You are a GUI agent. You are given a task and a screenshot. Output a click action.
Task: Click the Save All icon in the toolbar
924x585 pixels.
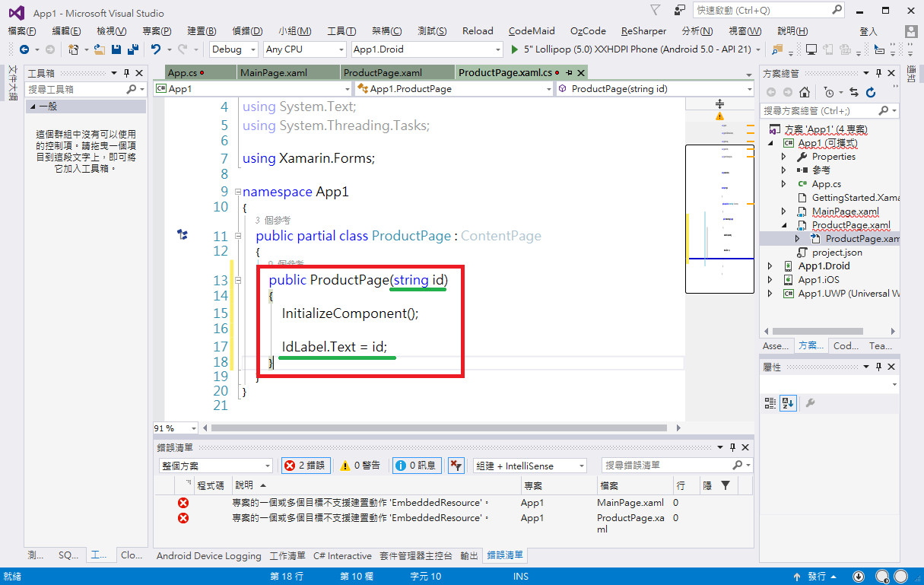[x=133, y=49]
